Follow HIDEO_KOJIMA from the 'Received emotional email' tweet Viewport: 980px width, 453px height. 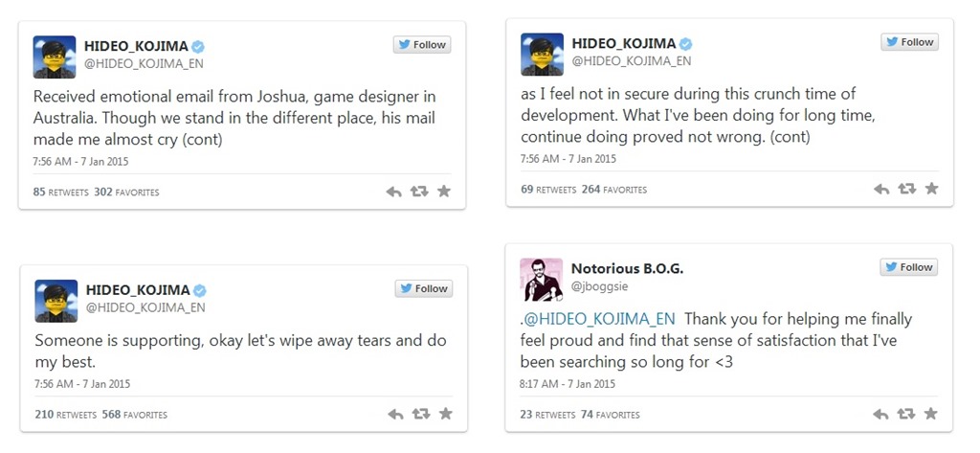pos(422,45)
